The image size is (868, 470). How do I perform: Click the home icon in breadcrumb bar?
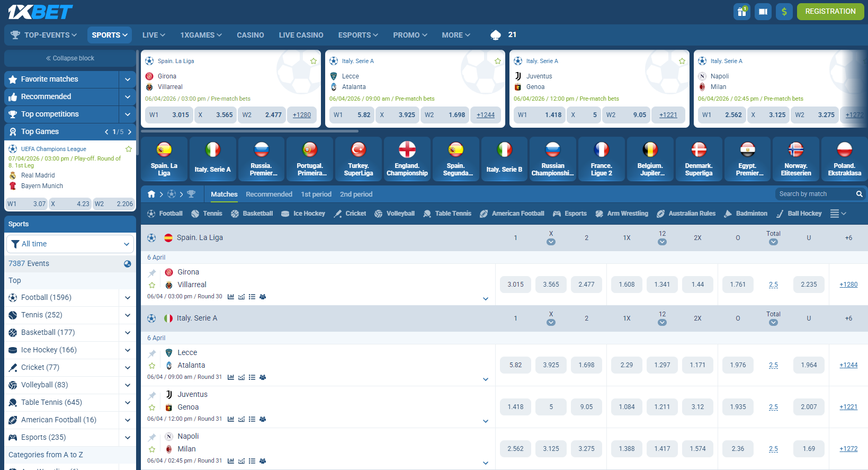(x=151, y=194)
